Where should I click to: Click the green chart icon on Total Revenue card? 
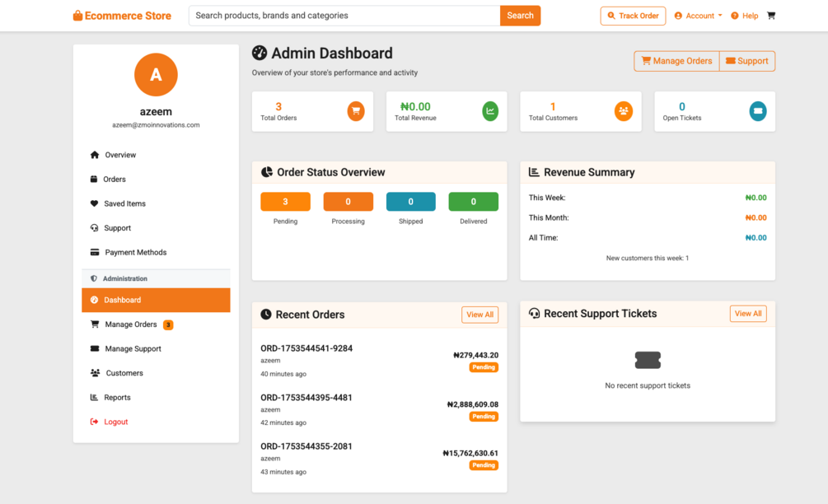coord(490,111)
